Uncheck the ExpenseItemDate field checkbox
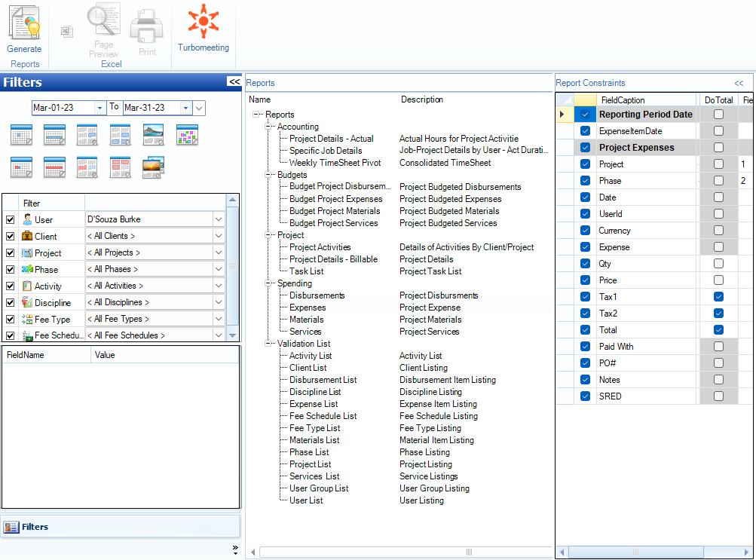Screen dimensions: 756x560 (x=586, y=130)
